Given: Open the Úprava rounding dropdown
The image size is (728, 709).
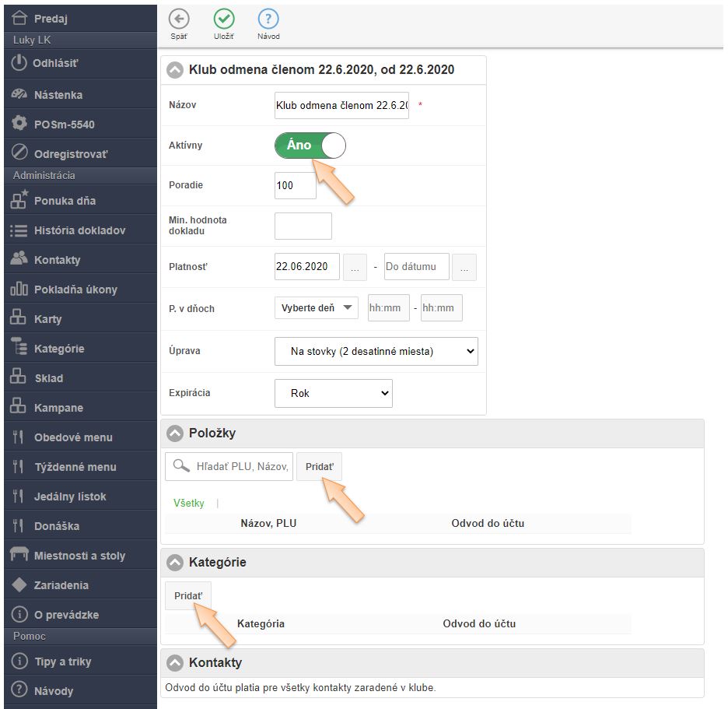Looking at the screenshot, I should pos(376,351).
